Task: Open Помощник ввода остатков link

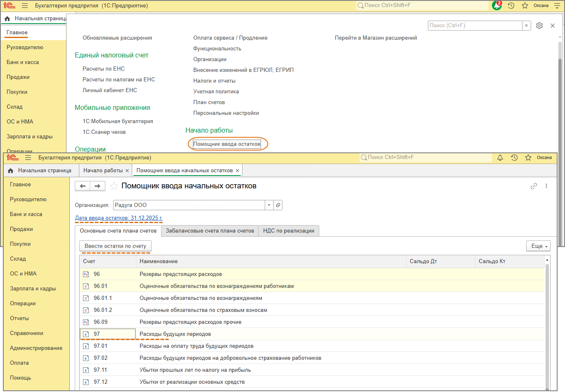Action: point(227,144)
